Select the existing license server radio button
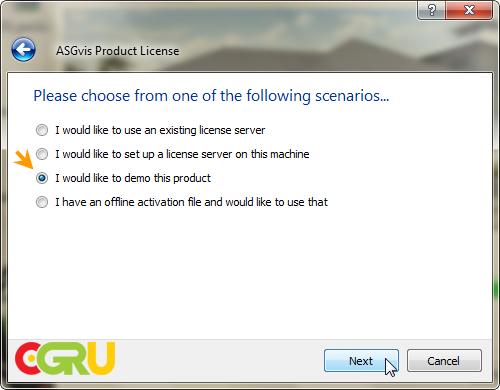 pos(42,130)
